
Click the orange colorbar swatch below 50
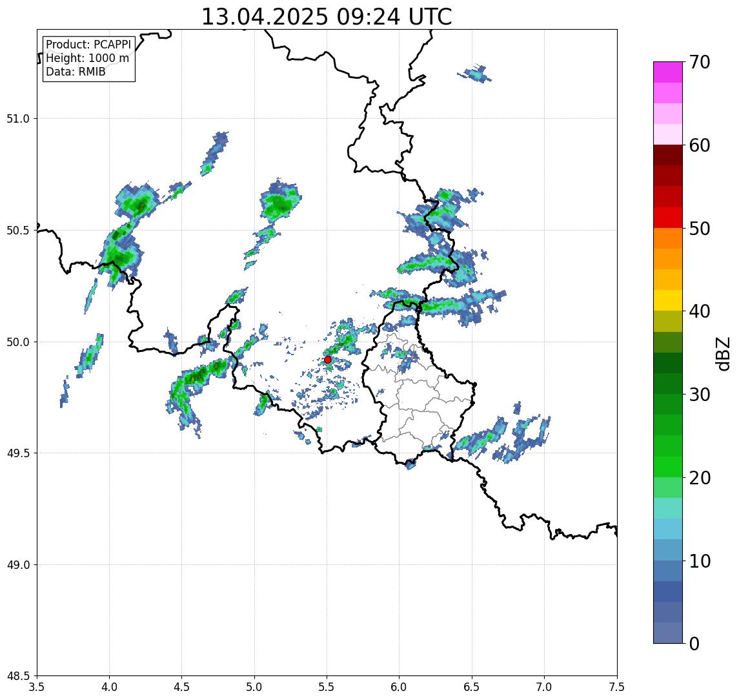668,238
